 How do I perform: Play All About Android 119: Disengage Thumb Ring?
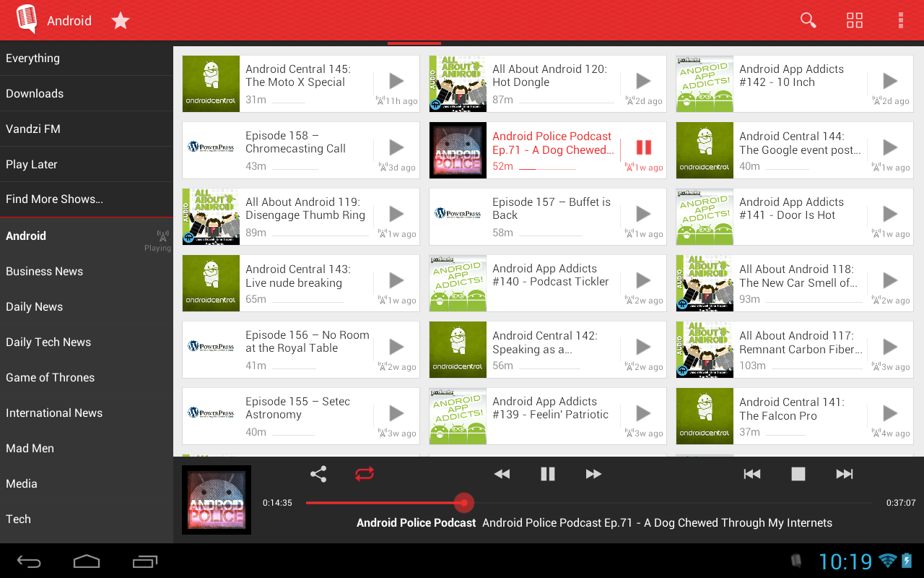click(396, 214)
